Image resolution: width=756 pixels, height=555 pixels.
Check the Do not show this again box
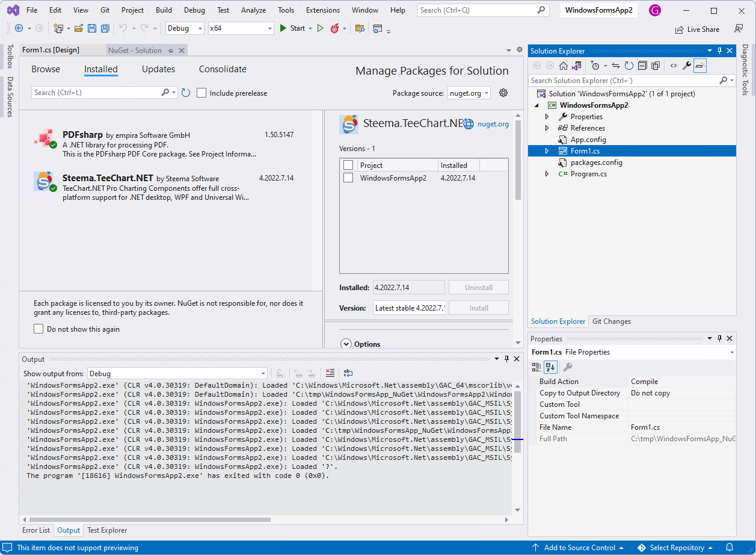(x=38, y=329)
